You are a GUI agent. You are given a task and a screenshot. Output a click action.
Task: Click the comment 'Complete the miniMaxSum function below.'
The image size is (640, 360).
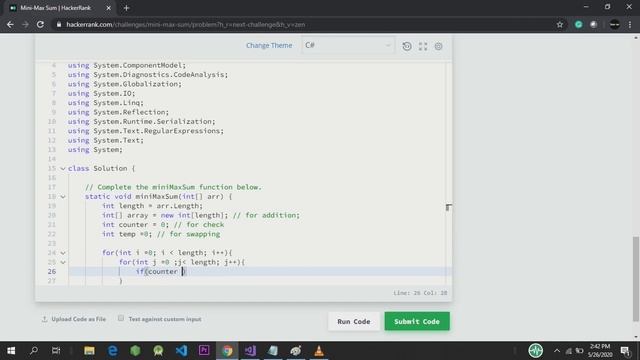point(173,187)
